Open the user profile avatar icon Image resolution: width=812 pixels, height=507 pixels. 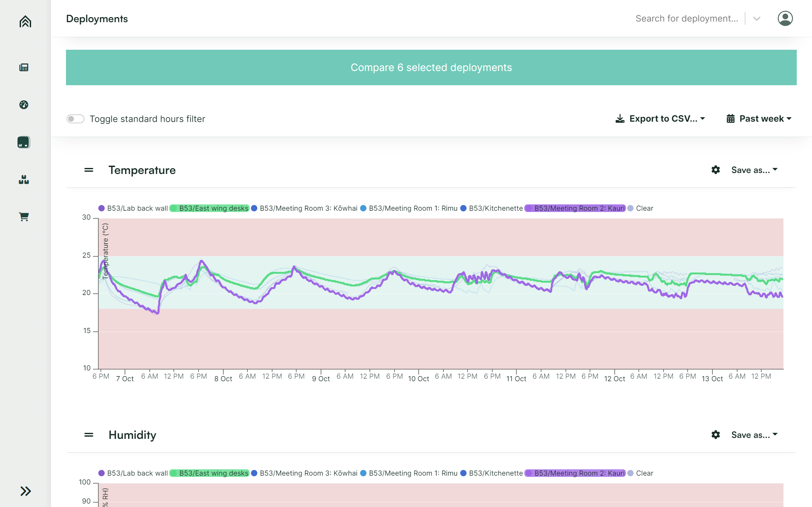point(785,18)
